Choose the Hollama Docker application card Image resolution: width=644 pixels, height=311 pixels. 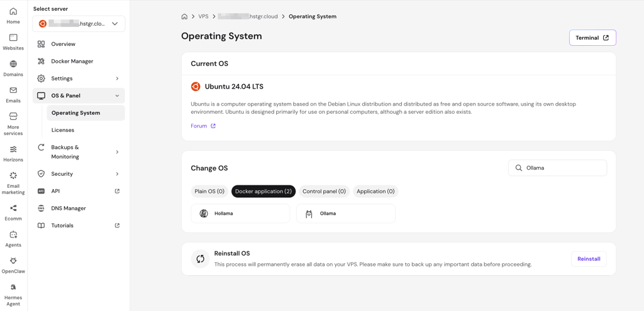coord(241,214)
